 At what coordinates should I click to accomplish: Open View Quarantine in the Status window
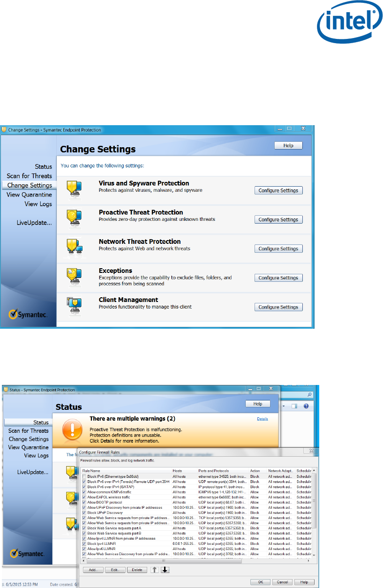[x=29, y=447]
